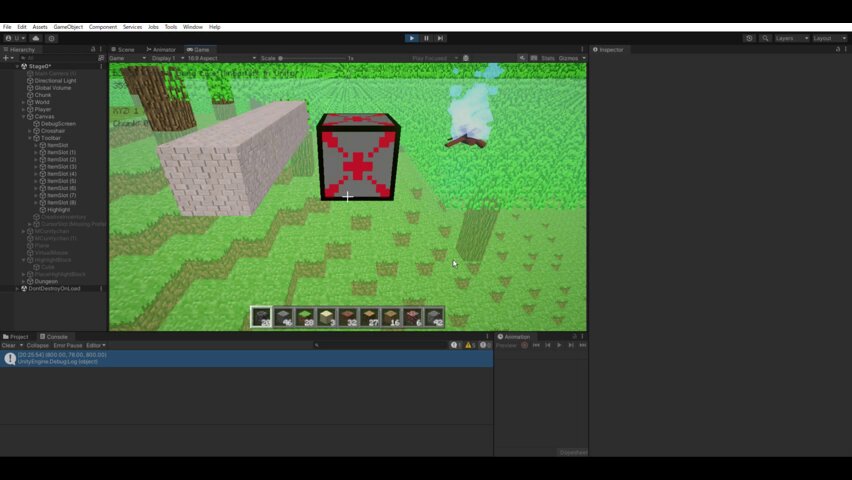Click the Console Clear button

click(9, 345)
